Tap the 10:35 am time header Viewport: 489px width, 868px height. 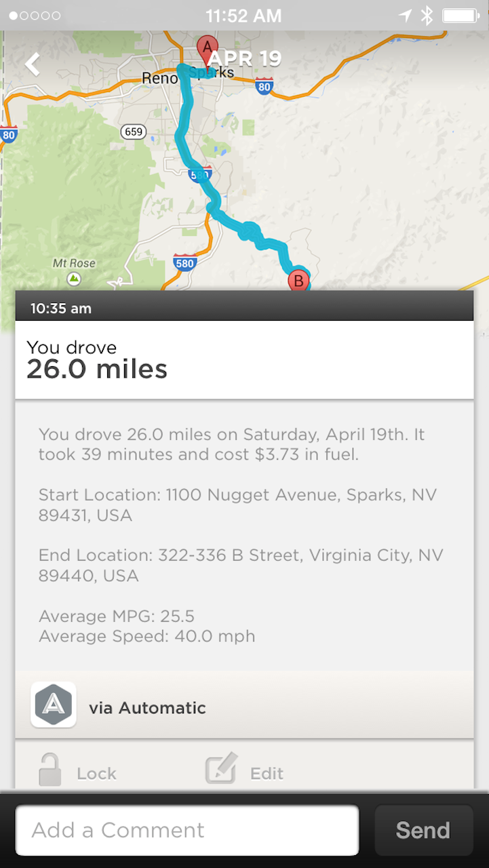(61, 309)
